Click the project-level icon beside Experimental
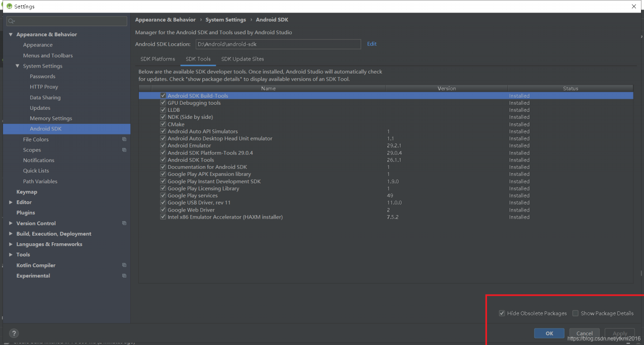This screenshot has height=345, width=644. click(124, 276)
